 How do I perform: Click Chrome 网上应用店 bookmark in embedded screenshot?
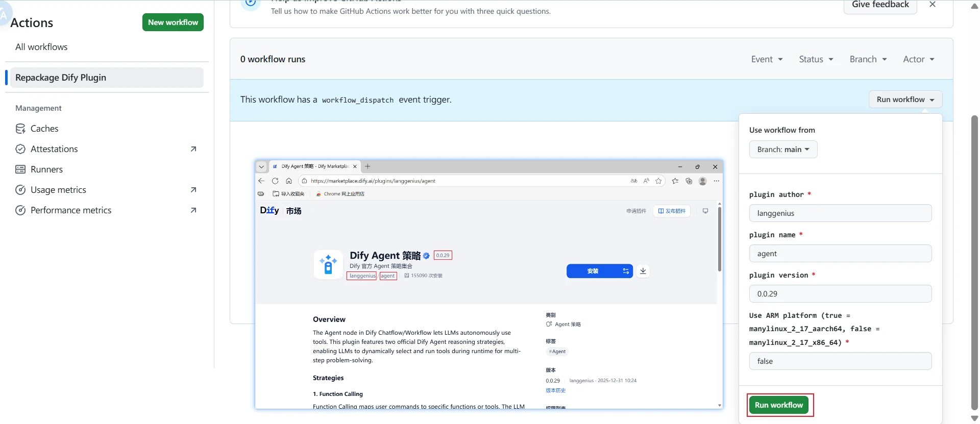[x=340, y=194]
